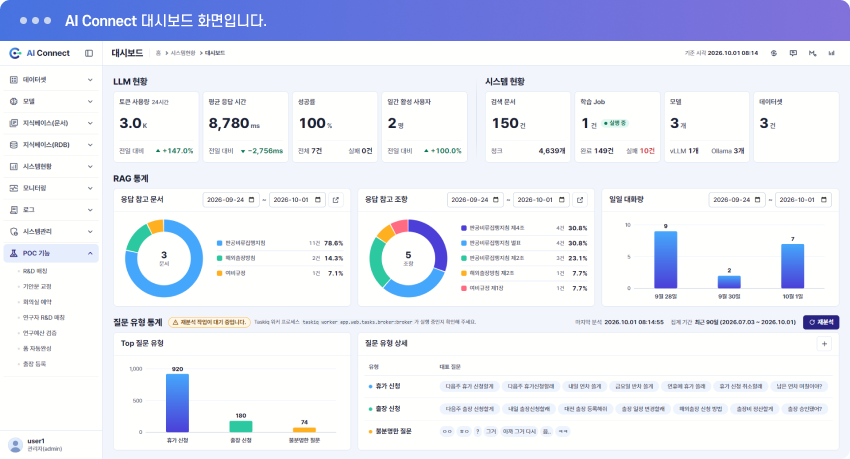Click the 10월 1일 bar in 일일 대화량
Viewport: 850px width, 459px height.
point(792,266)
